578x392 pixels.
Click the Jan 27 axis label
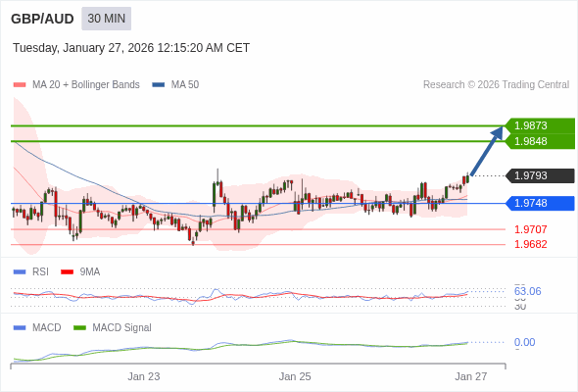(471, 376)
